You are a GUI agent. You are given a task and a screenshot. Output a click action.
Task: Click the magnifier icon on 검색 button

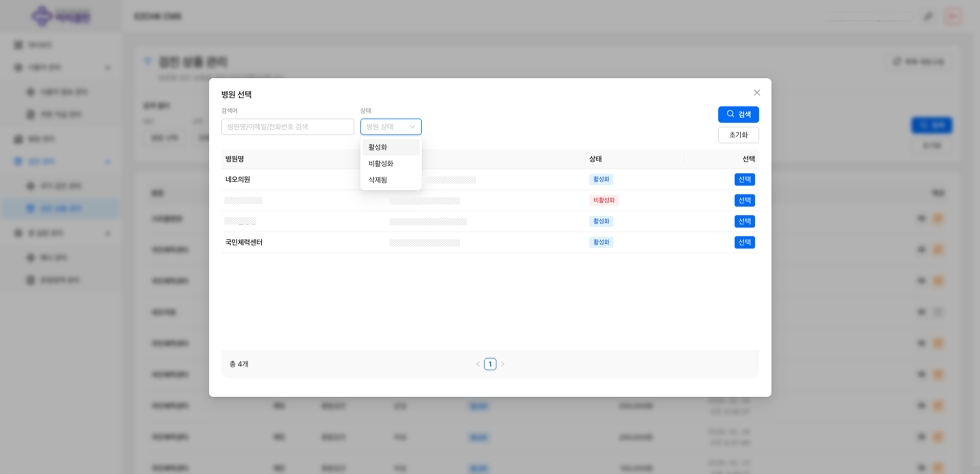[730, 114]
